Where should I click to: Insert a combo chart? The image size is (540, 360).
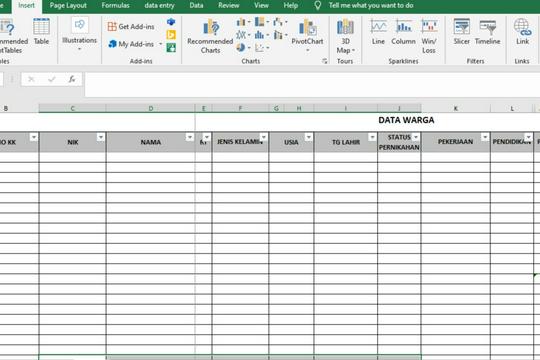point(280,35)
